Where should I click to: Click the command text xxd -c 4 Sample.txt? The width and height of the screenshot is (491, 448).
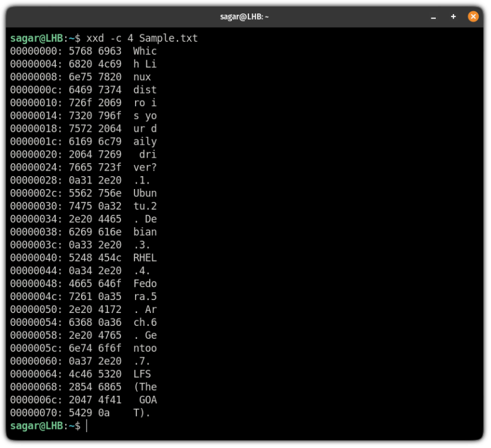click(142, 38)
